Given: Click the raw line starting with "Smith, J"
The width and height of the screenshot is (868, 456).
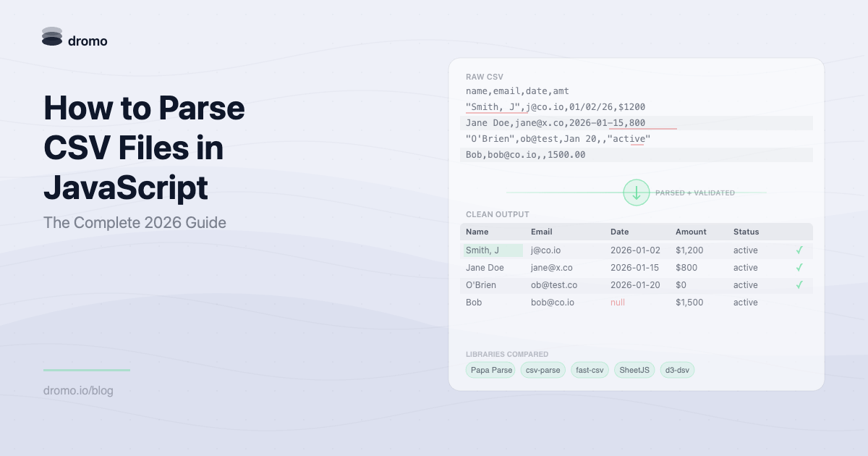Looking at the screenshot, I should (x=556, y=107).
